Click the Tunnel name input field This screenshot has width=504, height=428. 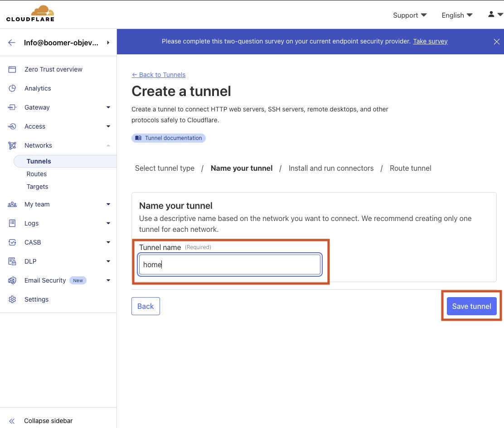coord(230,264)
